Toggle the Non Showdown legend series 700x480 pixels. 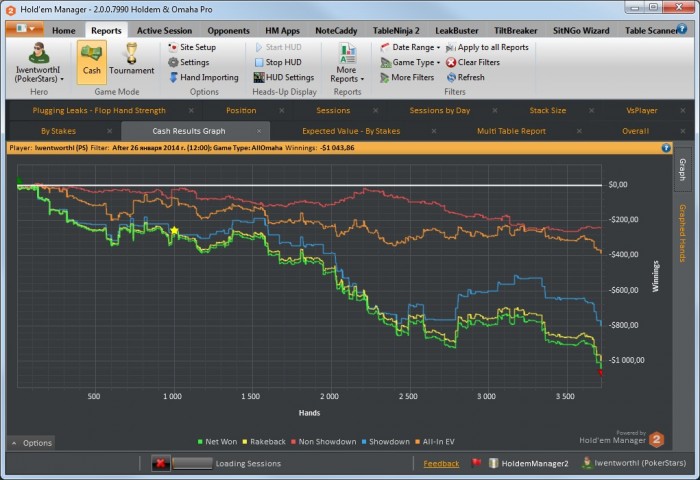323,442
